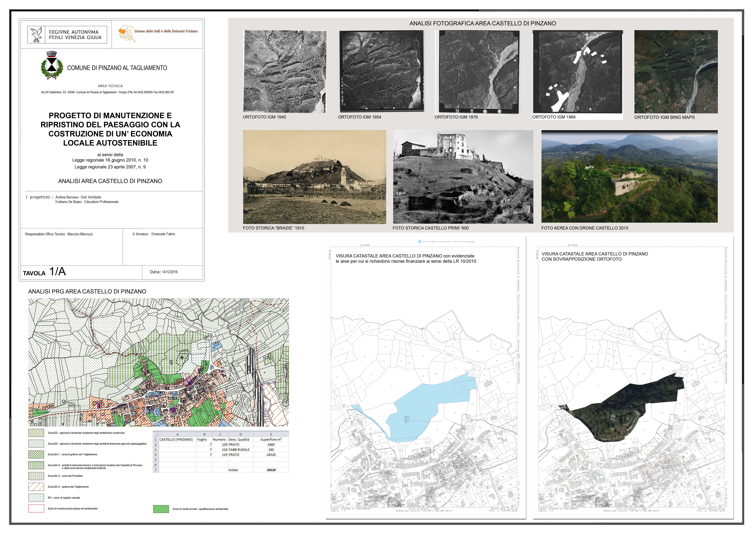756x534 pixels.
Task: Click the TAVOLA 1/A label
Action: tap(44, 272)
